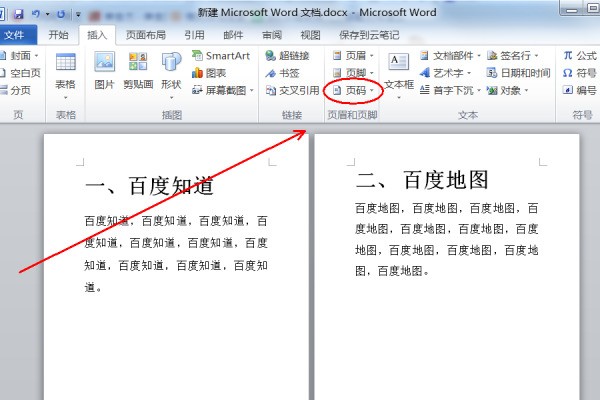This screenshot has height=400, width=600.
Task: Click the 表格 (Table) grid icon
Action: pos(65,62)
